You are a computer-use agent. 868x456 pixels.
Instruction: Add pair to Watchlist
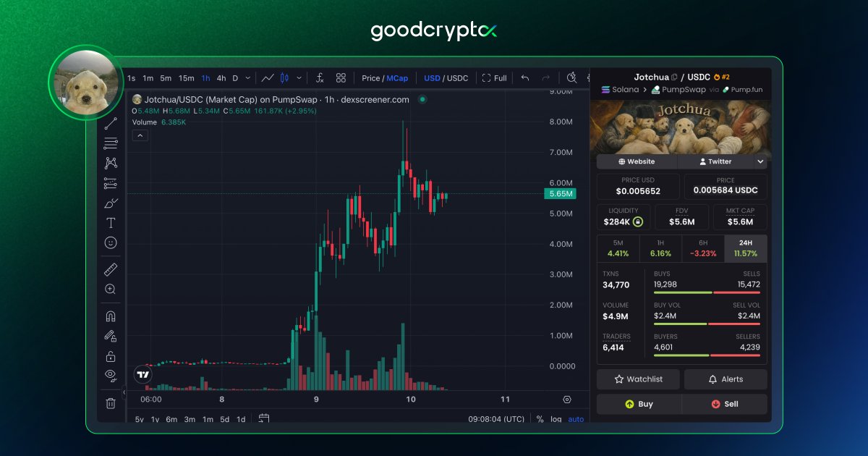(x=638, y=379)
